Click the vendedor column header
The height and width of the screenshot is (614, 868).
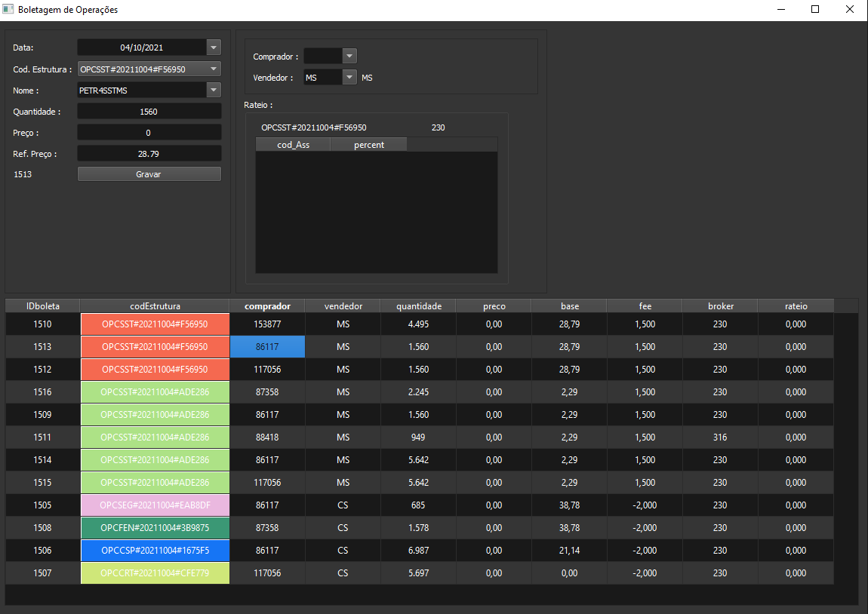click(343, 306)
